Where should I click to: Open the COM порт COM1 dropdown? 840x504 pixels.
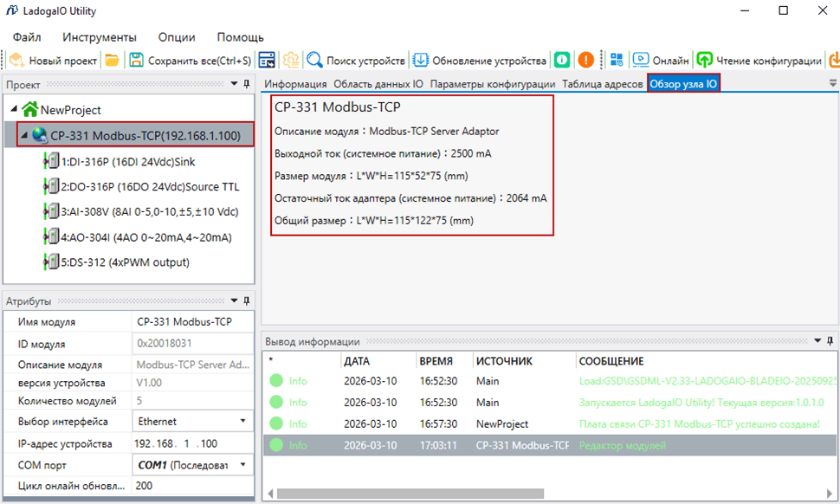click(192, 465)
